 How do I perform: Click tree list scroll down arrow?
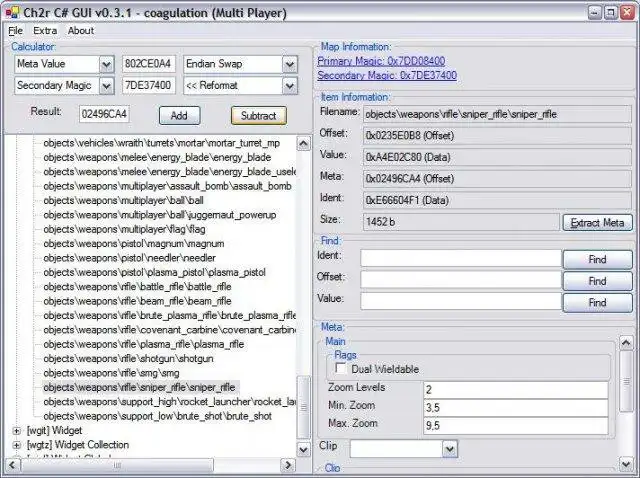pyautogui.click(x=303, y=449)
